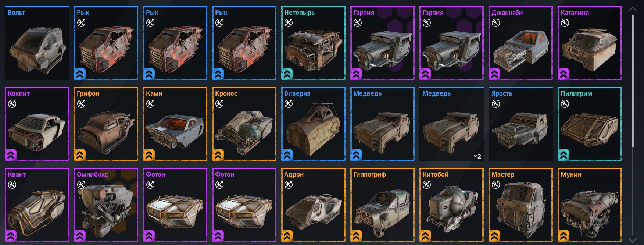Choose the Ярость cabin item

click(520, 124)
